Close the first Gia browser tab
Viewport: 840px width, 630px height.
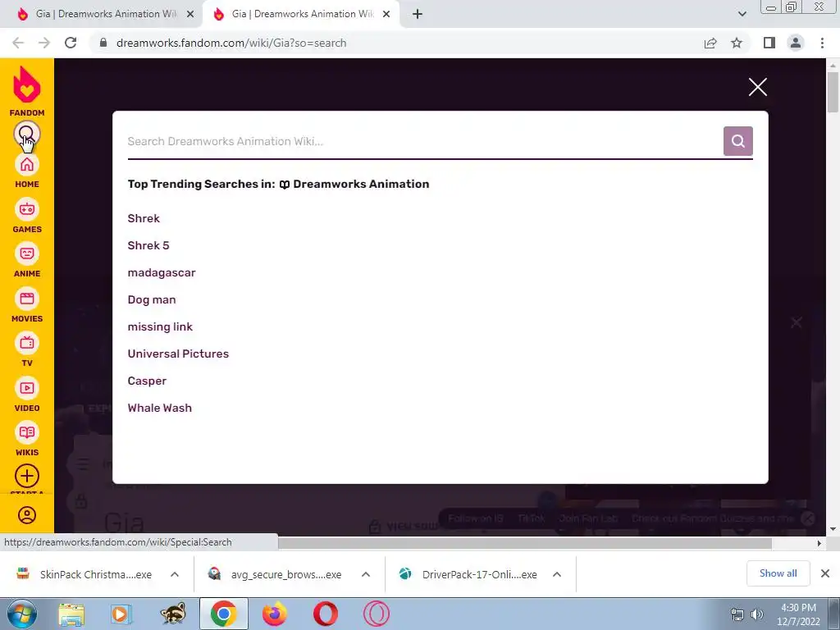pyautogui.click(x=190, y=14)
